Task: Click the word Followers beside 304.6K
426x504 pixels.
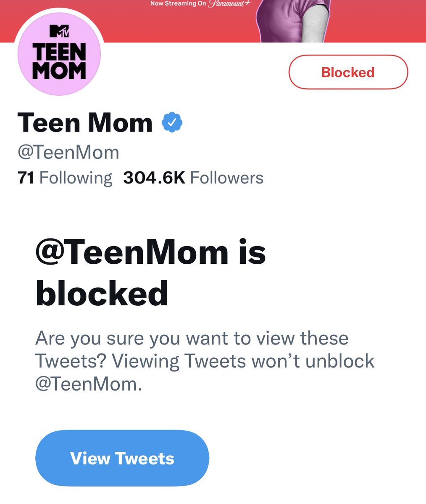Action: pos(227,178)
